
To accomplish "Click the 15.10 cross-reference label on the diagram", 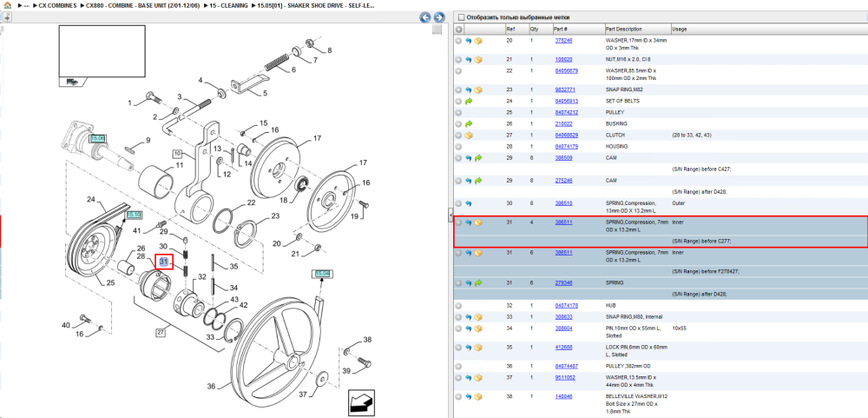I will pos(134,215).
